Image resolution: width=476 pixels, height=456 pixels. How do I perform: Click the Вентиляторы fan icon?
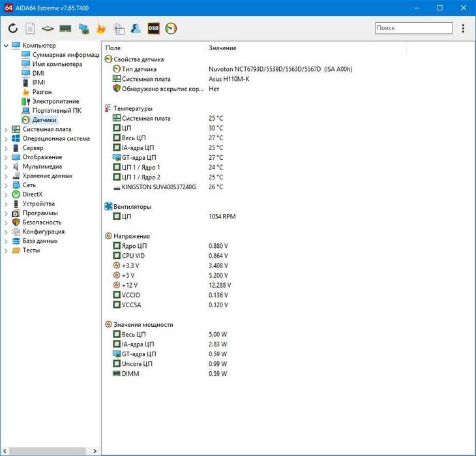click(108, 207)
